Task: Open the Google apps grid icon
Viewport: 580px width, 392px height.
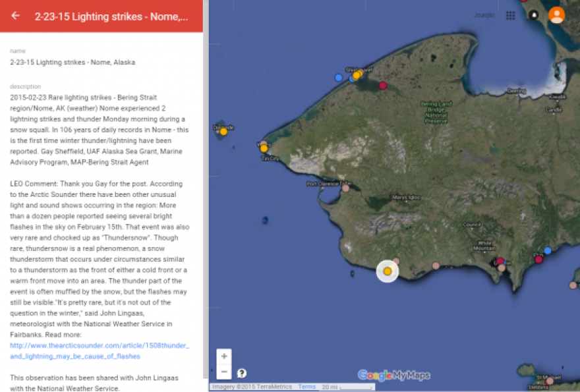Action: point(510,16)
